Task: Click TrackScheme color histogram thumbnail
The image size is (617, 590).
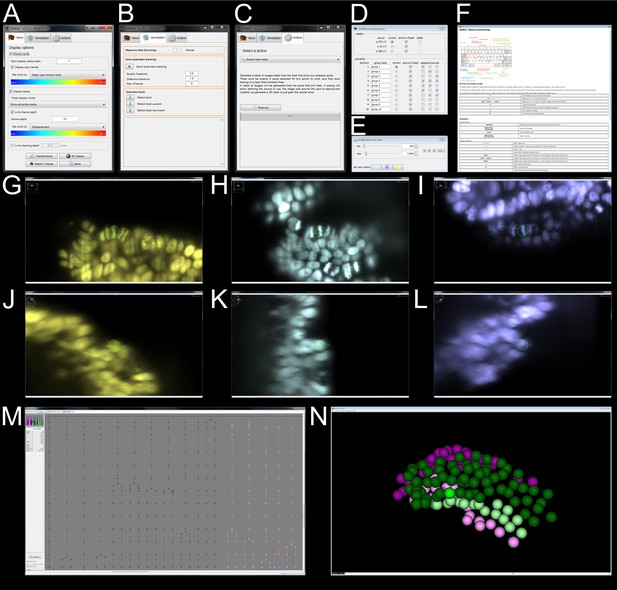Action: 35,420
